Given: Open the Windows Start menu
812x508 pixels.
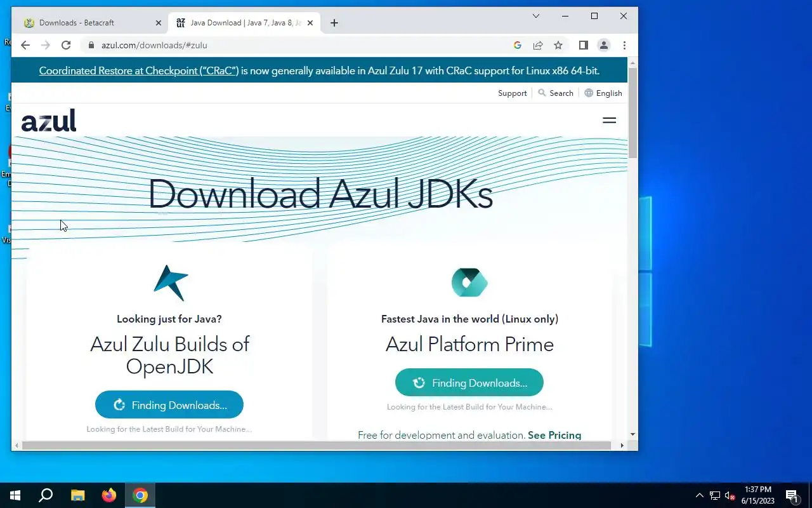Looking at the screenshot, I should click(x=15, y=495).
